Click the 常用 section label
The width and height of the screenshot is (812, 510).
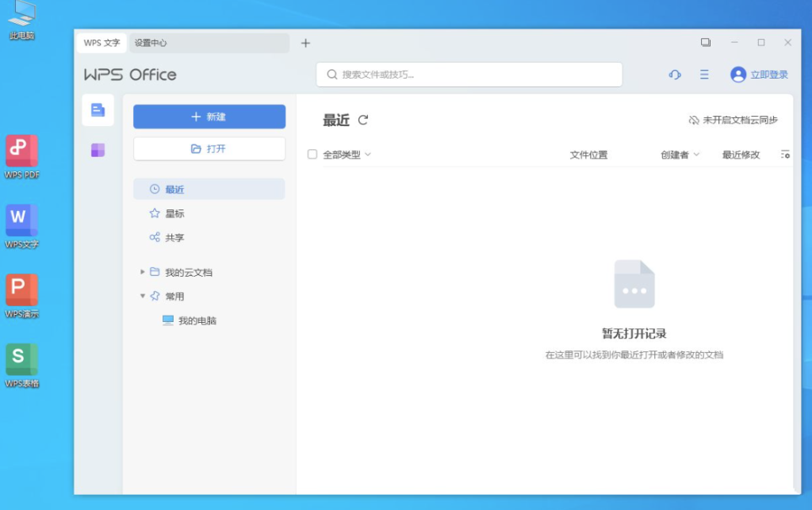tap(174, 296)
